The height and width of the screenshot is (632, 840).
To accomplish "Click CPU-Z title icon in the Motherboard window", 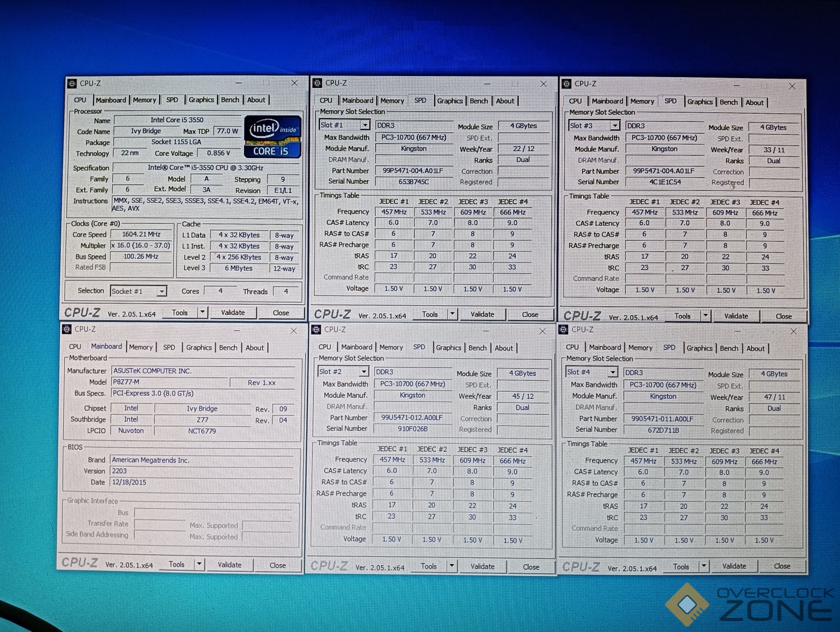I will pos(66,329).
